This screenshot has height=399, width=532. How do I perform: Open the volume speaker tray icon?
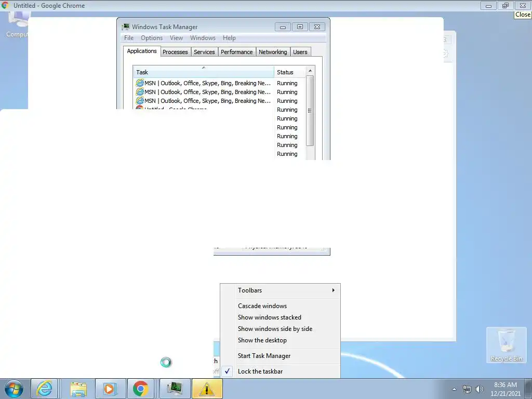click(x=479, y=389)
